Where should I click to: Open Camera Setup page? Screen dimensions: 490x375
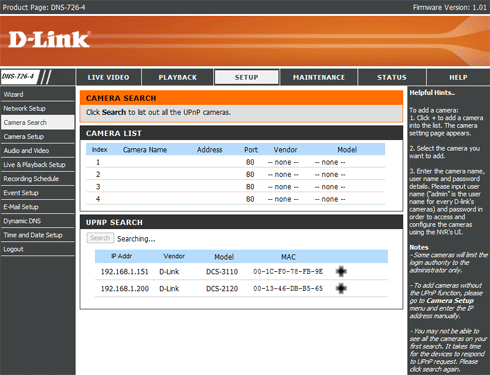(x=37, y=137)
